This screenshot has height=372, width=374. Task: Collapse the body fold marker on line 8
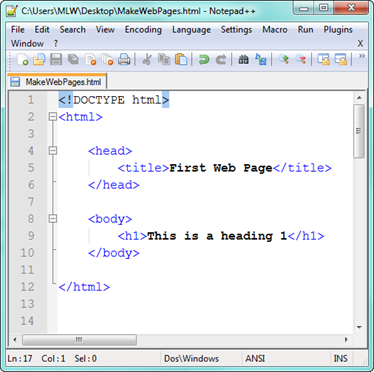(53, 219)
